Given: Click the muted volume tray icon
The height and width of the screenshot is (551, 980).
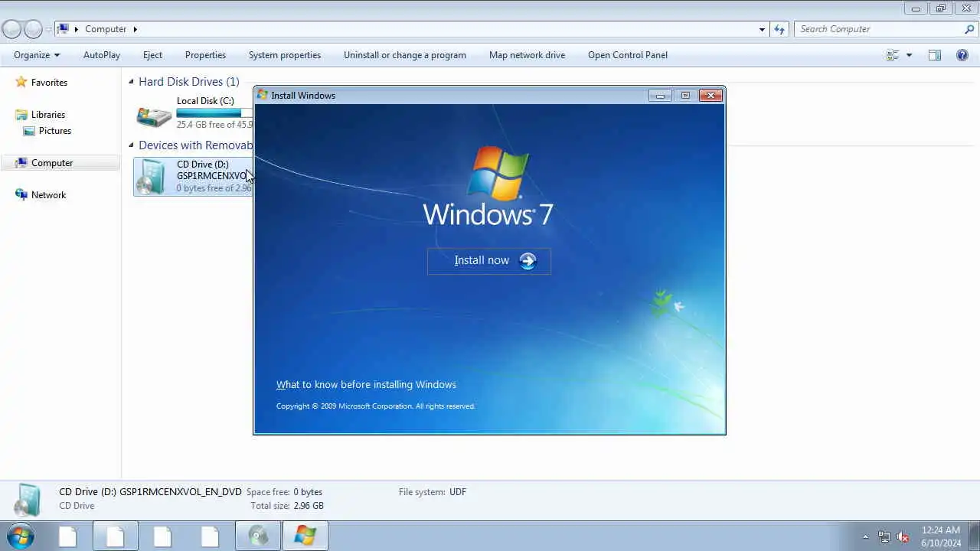Looking at the screenshot, I should point(903,537).
